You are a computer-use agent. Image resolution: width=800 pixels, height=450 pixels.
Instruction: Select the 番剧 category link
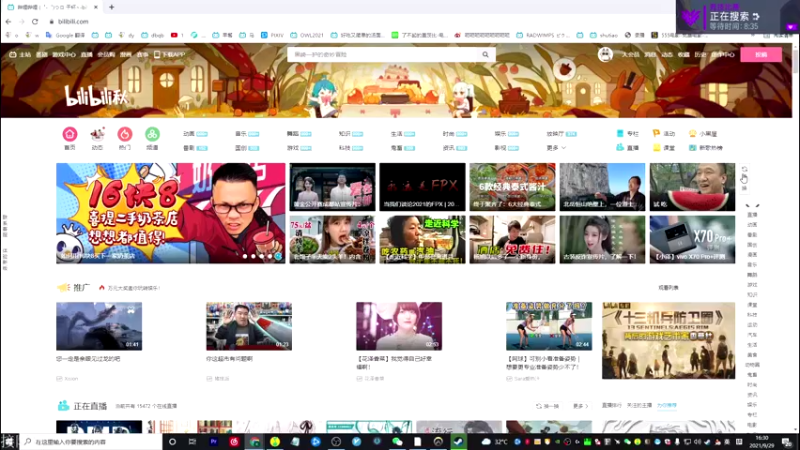click(x=189, y=148)
